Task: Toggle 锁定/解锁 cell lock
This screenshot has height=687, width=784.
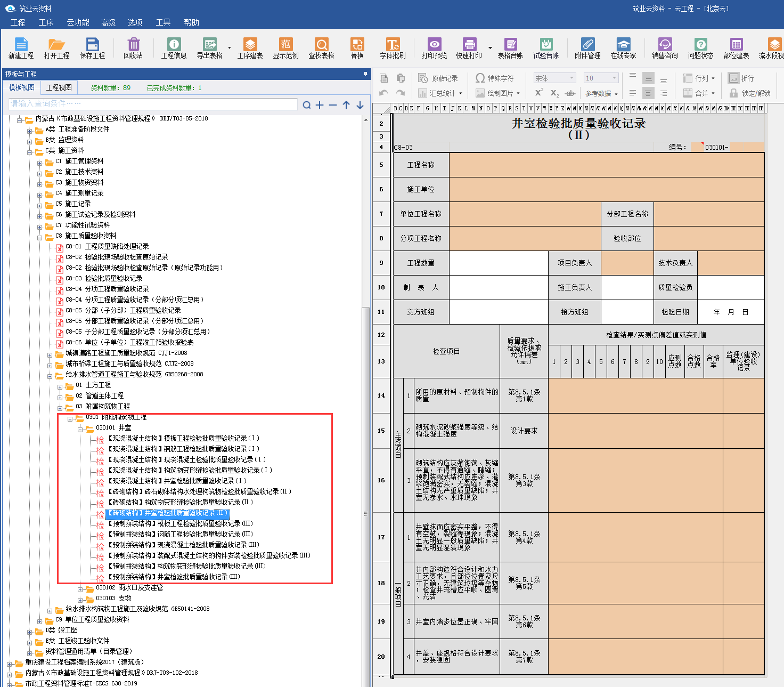Action: pyautogui.click(x=749, y=93)
